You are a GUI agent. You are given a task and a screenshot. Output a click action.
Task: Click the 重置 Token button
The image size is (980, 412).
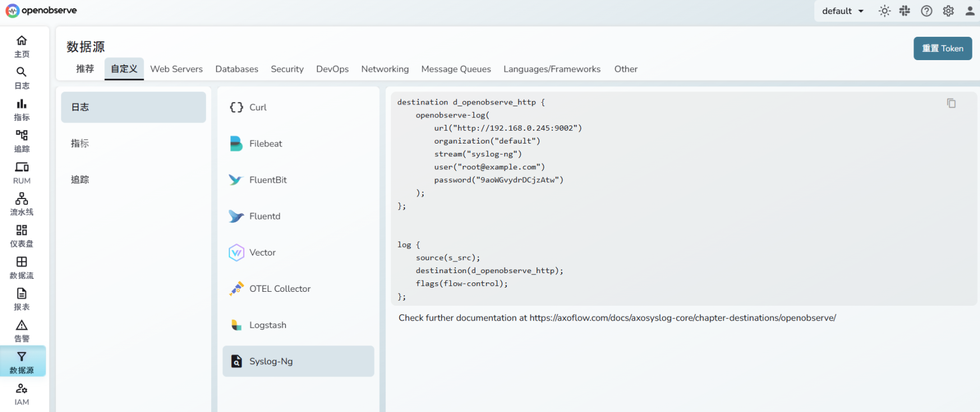(x=942, y=48)
